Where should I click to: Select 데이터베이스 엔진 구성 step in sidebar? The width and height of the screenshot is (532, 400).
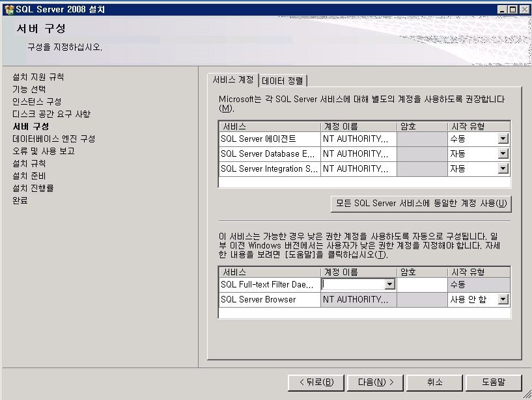pyautogui.click(x=53, y=139)
